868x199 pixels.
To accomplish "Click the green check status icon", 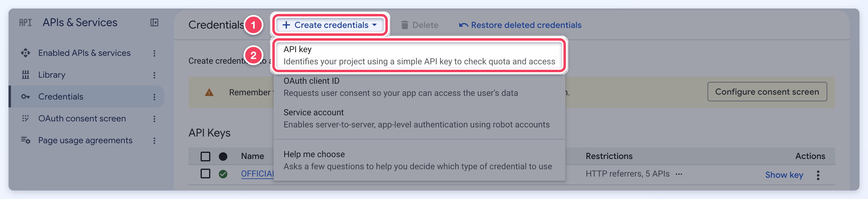I will click(x=223, y=174).
